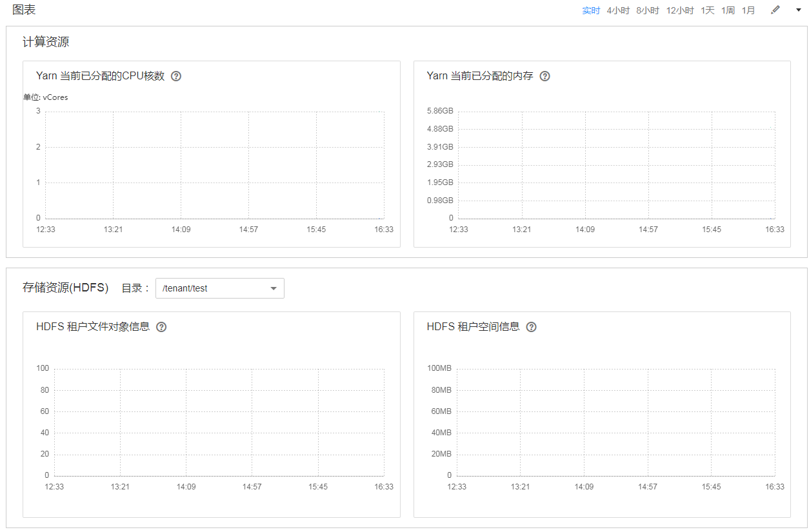Viewport: 809px width, 532px height.
Task: Click the Yarn 当前已分配的CPU核数 title
Action: pos(101,76)
